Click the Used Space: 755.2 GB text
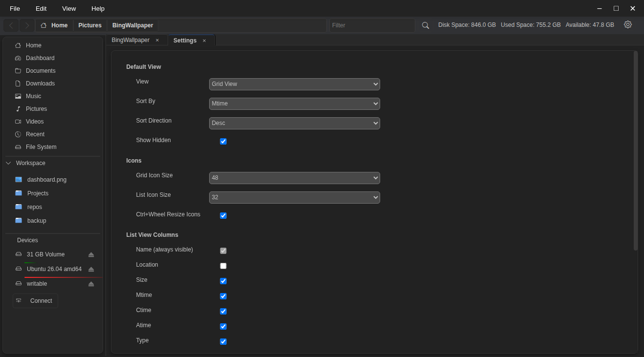The height and width of the screenshot is (357, 644). click(x=531, y=25)
